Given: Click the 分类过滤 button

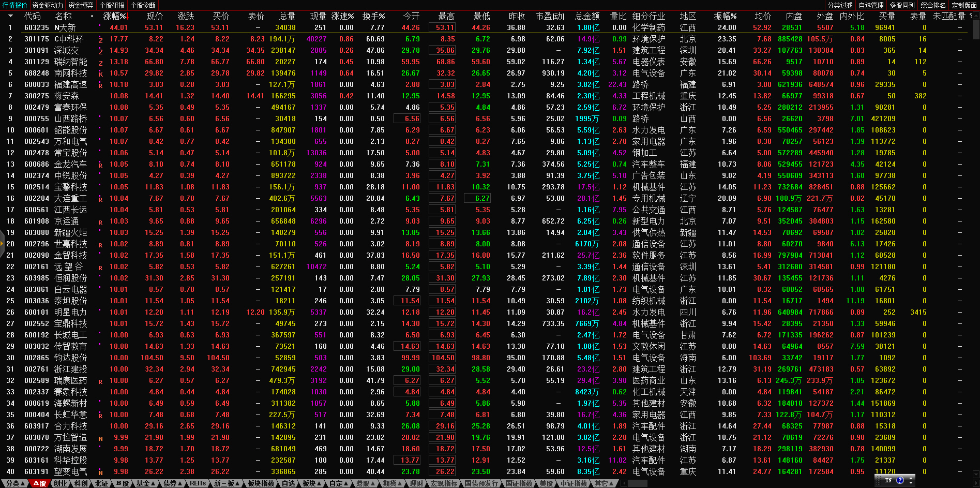Looking at the screenshot, I should (840, 5).
